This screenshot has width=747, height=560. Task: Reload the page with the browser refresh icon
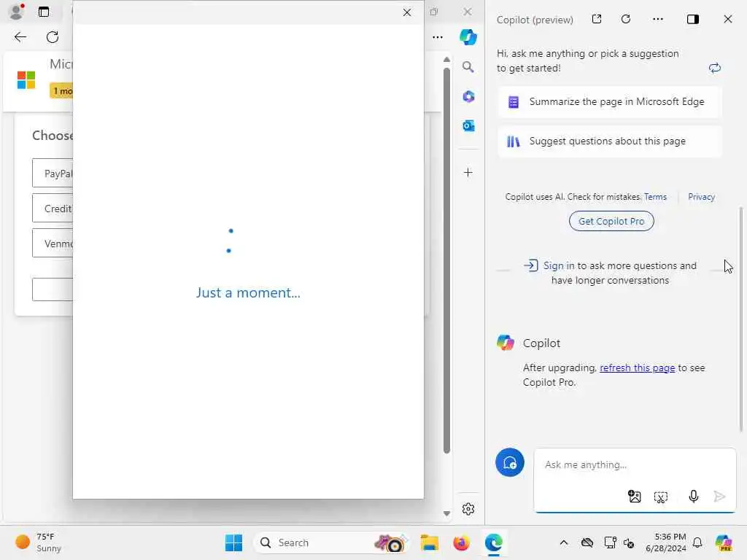click(x=53, y=37)
